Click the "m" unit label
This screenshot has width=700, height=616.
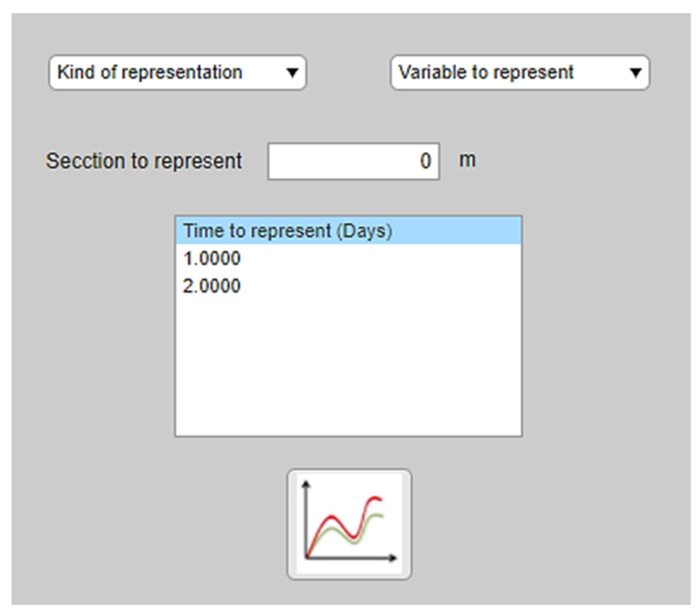(x=467, y=160)
